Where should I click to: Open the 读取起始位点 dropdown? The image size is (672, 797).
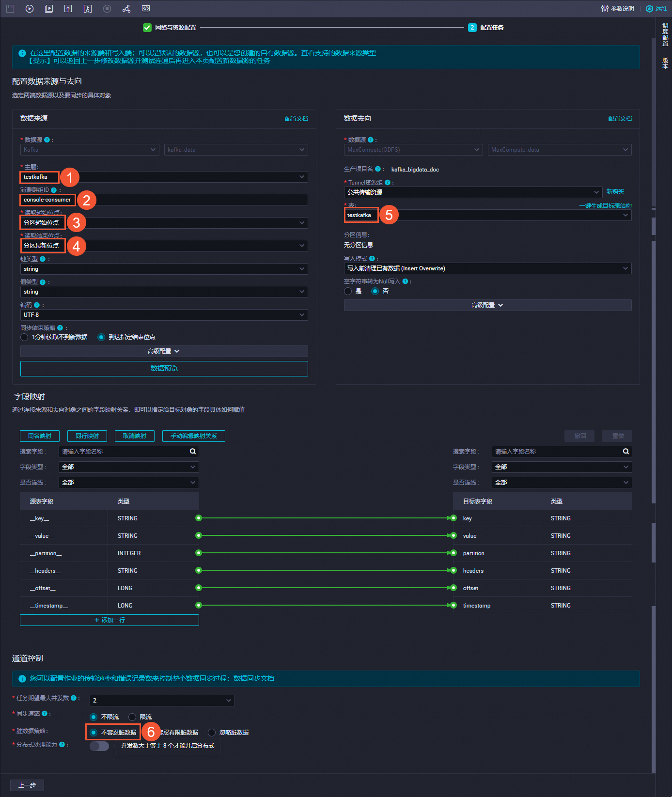click(x=164, y=223)
